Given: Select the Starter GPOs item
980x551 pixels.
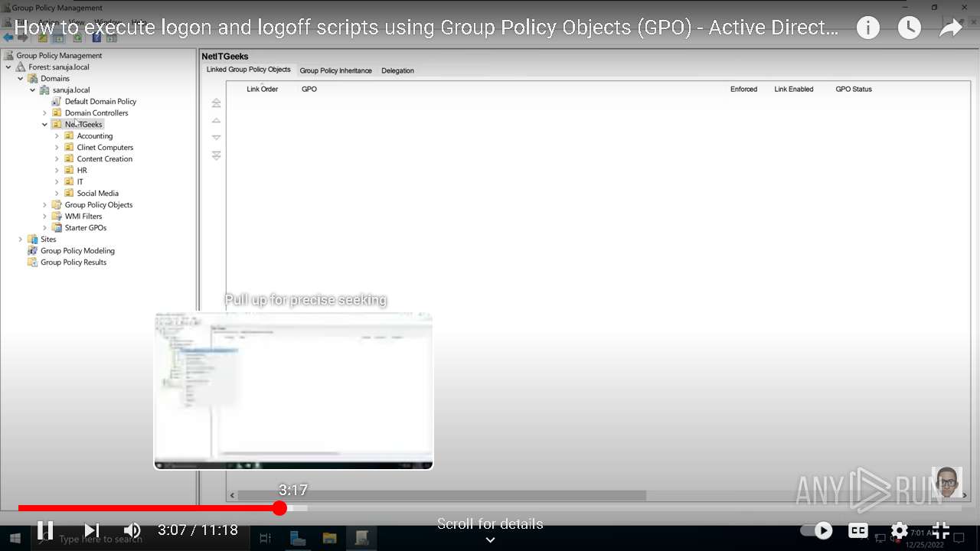Looking at the screenshot, I should coord(86,228).
